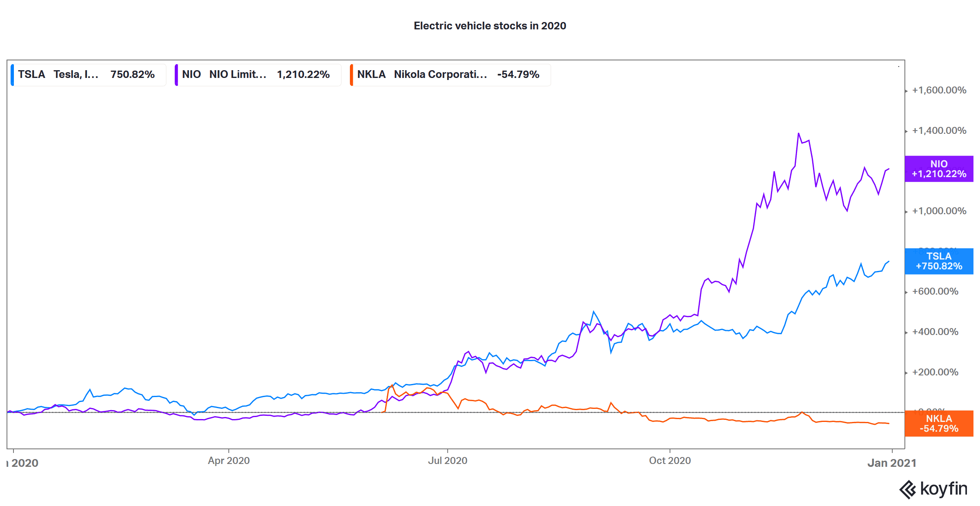Click the orange NKLA -54.79% price tag
980x506 pixels.
click(x=939, y=424)
